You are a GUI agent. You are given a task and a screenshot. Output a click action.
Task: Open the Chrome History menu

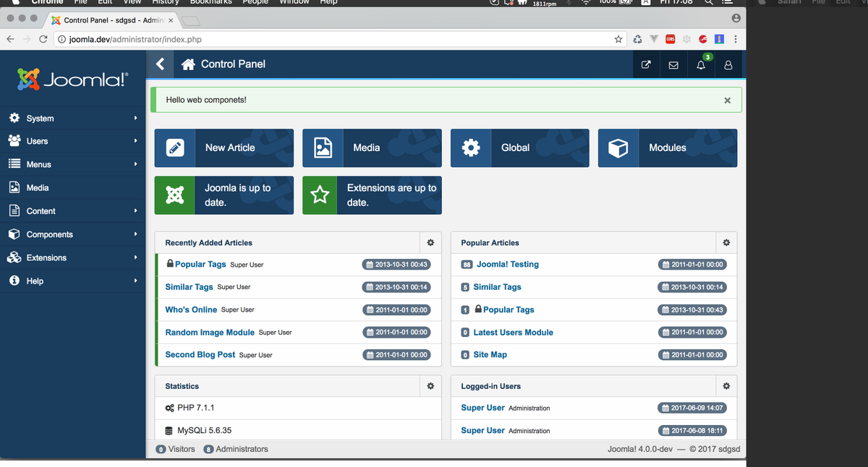[x=165, y=2]
